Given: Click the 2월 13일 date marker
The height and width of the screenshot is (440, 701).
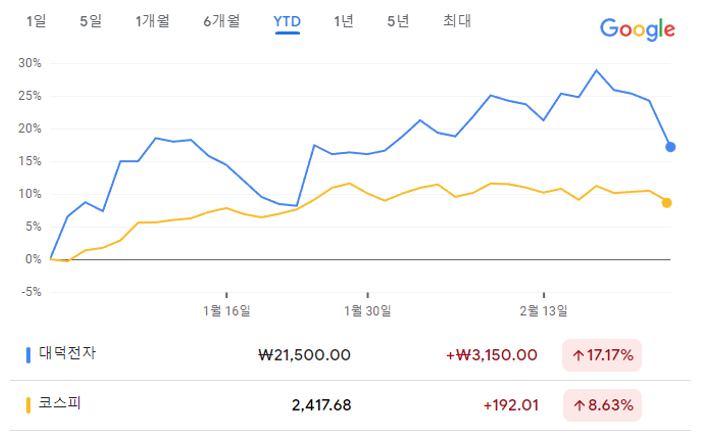Looking at the screenshot, I should 543,310.
